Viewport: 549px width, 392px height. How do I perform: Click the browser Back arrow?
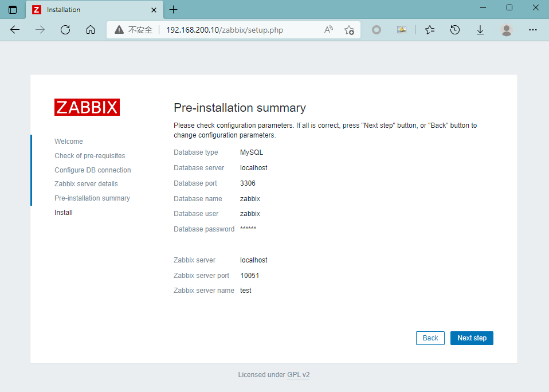coord(15,30)
